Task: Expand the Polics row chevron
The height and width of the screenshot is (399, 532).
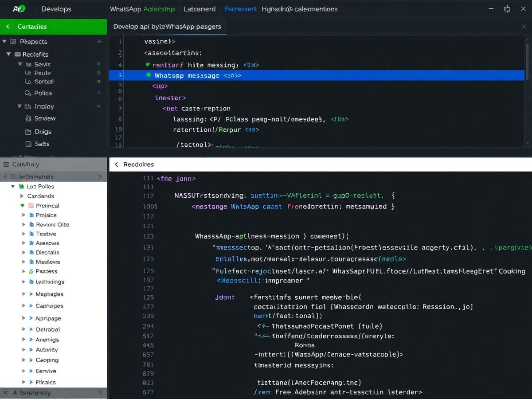Action: point(99,93)
